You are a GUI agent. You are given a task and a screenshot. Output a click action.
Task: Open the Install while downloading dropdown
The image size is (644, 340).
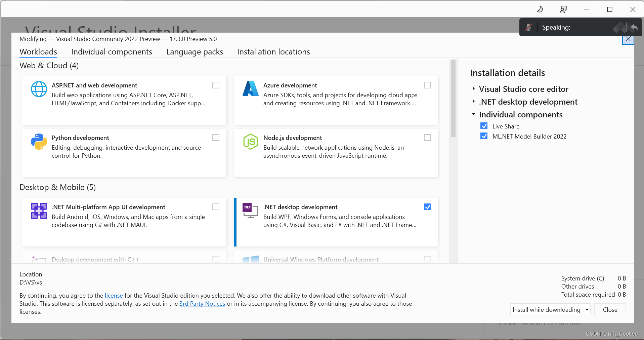[x=550, y=309]
